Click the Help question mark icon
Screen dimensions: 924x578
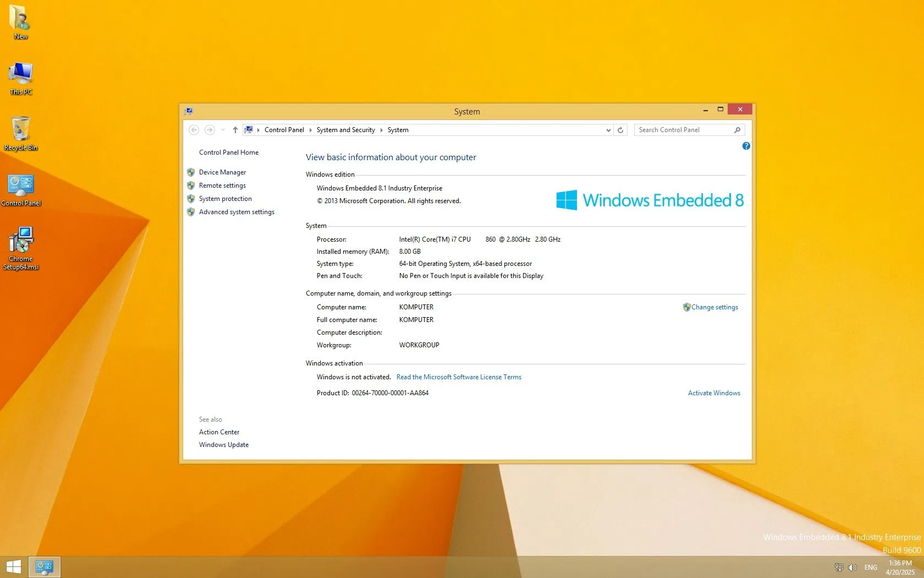point(746,146)
